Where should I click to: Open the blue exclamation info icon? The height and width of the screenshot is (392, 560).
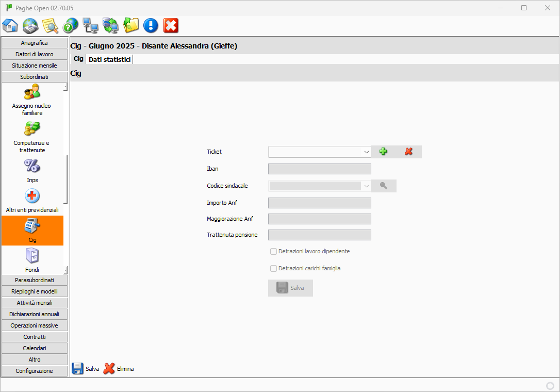151,25
